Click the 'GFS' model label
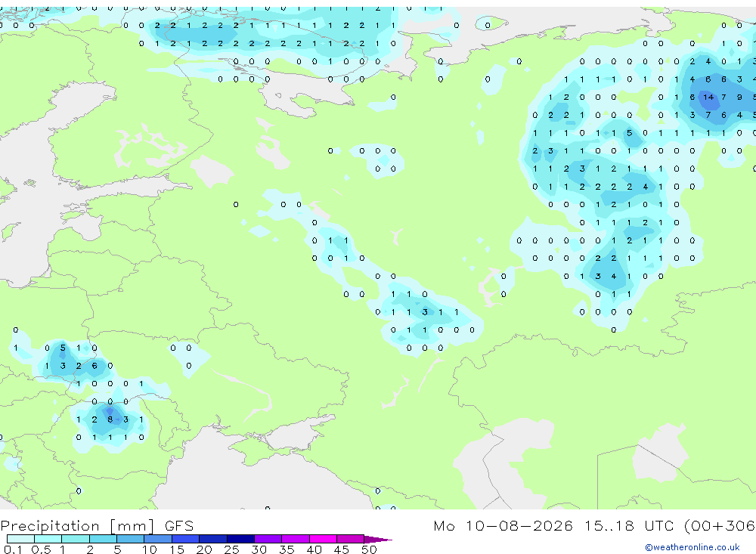756x554 pixels. (x=179, y=525)
